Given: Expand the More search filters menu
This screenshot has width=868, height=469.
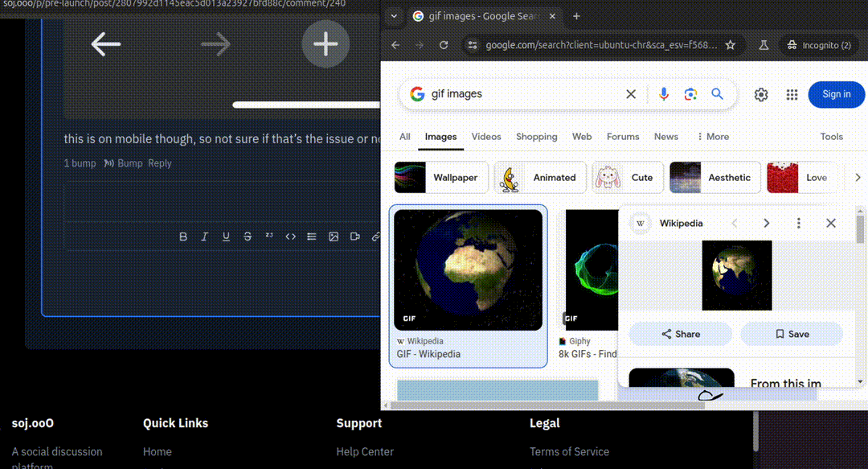Looking at the screenshot, I should [713, 137].
